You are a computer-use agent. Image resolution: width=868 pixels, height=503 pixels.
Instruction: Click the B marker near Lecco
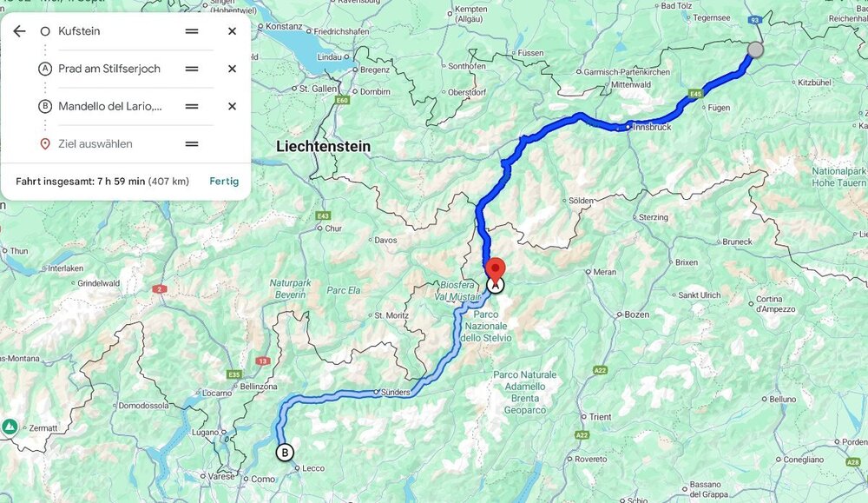[x=285, y=453]
